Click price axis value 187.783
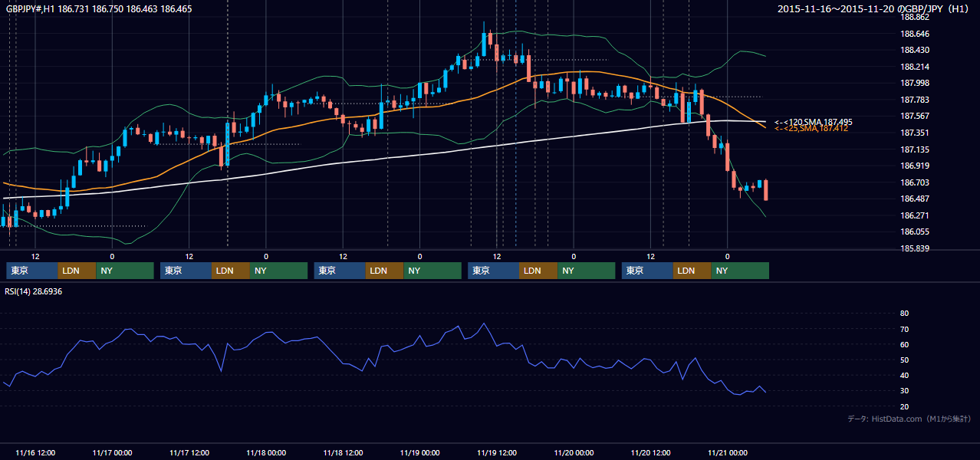The height and width of the screenshot is (460, 980). 915,100
